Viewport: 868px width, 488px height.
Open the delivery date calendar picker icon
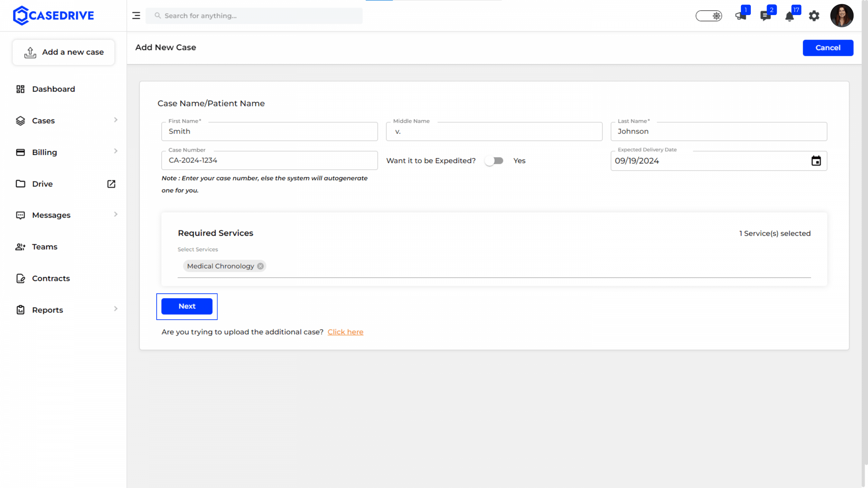click(x=816, y=161)
